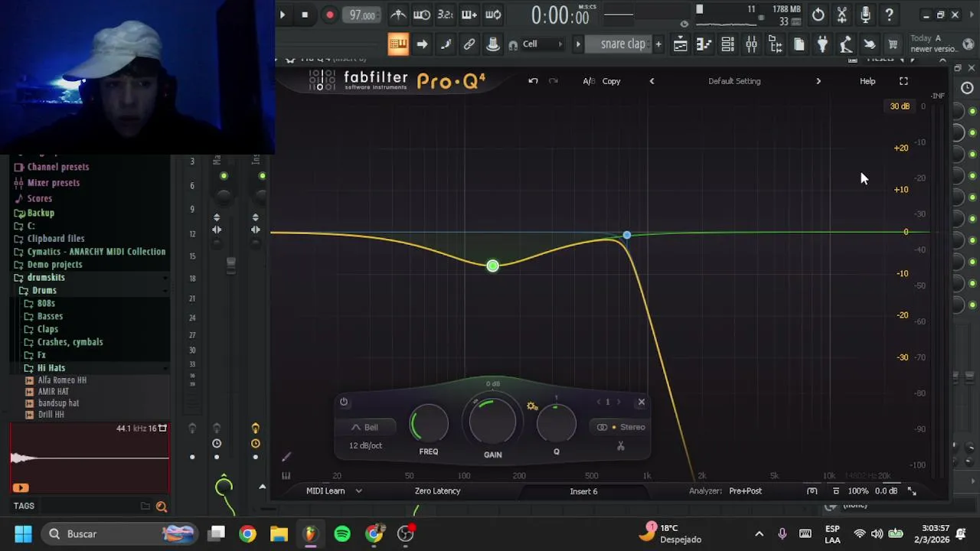
Task: Bypass the band with power button
Action: click(x=344, y=402)
